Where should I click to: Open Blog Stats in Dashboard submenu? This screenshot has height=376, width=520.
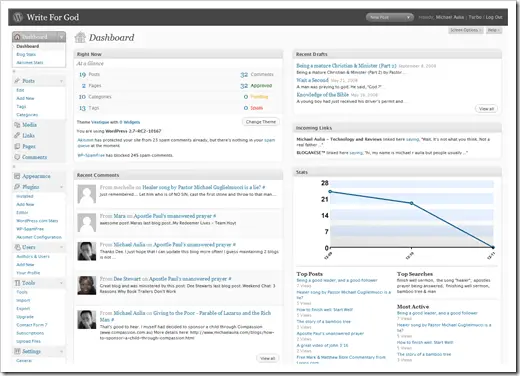26,54
